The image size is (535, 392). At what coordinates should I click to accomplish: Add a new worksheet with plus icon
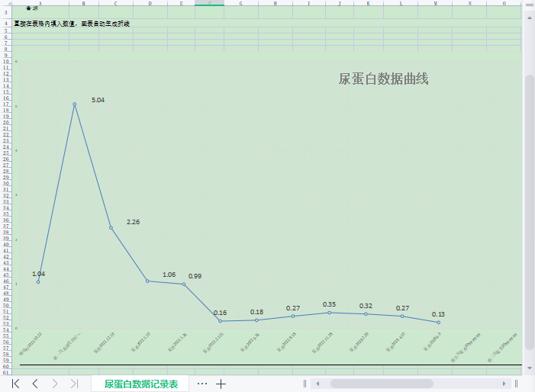click(x=221, y=384)
